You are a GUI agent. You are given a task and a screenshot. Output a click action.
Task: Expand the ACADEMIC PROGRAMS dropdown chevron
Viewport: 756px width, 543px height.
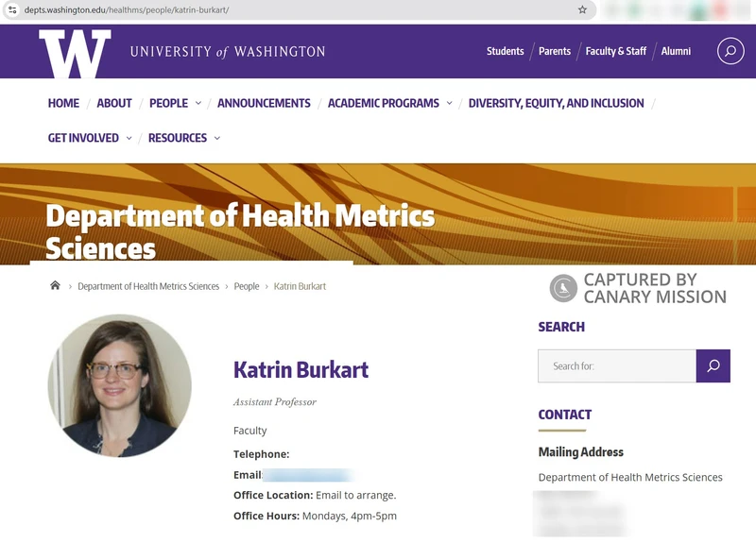450,103
